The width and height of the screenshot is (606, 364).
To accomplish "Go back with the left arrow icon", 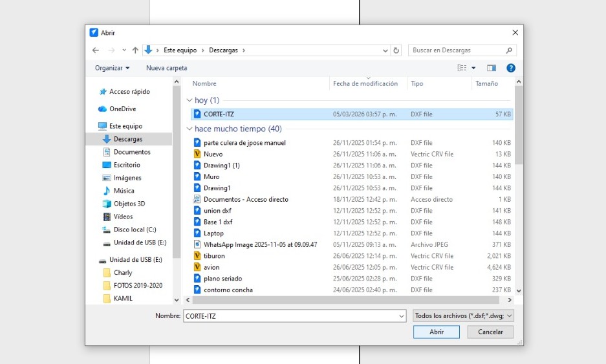I will [96, 50].
